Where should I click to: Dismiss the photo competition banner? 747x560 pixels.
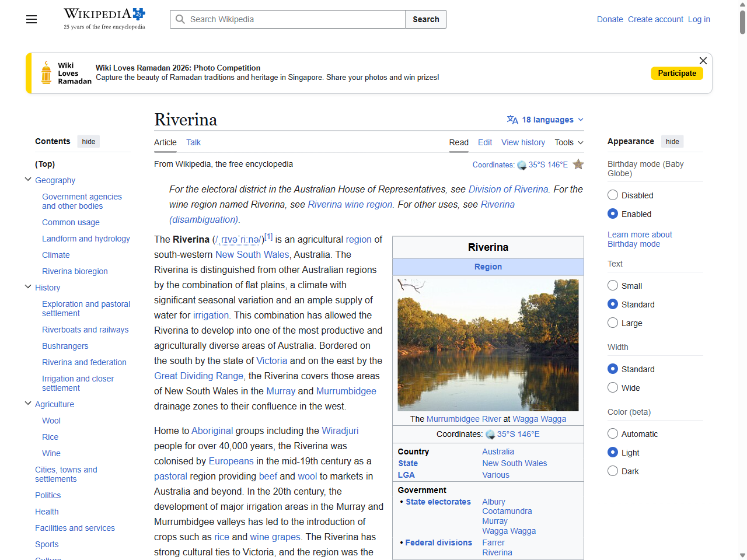(x=703, y=61)
